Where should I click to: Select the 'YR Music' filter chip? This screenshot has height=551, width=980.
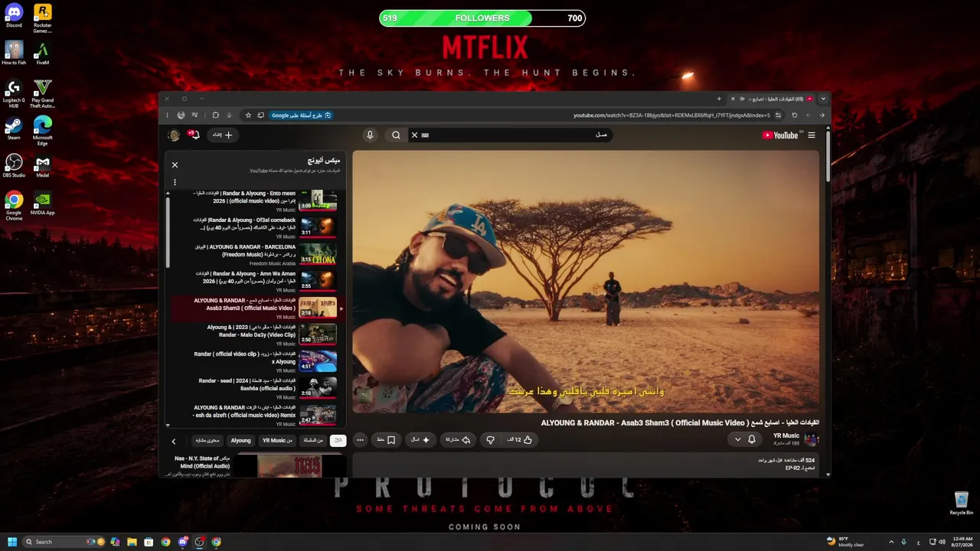click(277, 440)
